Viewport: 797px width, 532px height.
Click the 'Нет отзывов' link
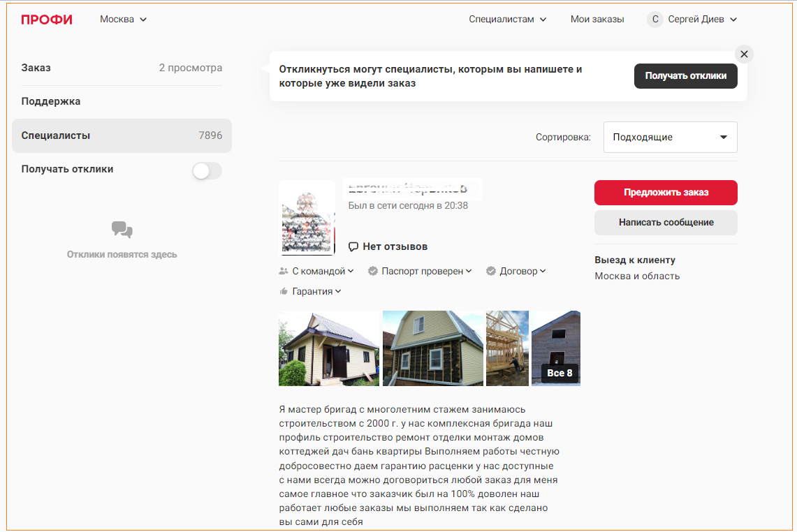pos(395,247)
